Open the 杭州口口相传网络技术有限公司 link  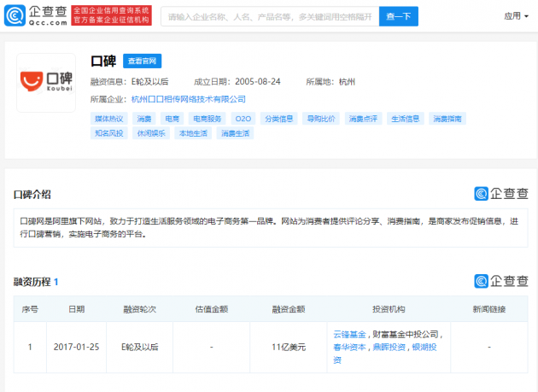coord(189,99)
